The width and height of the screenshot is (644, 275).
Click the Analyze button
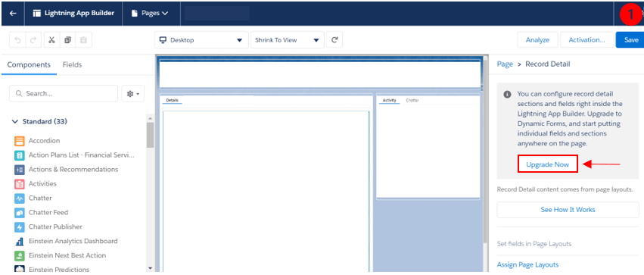[537, 40]
